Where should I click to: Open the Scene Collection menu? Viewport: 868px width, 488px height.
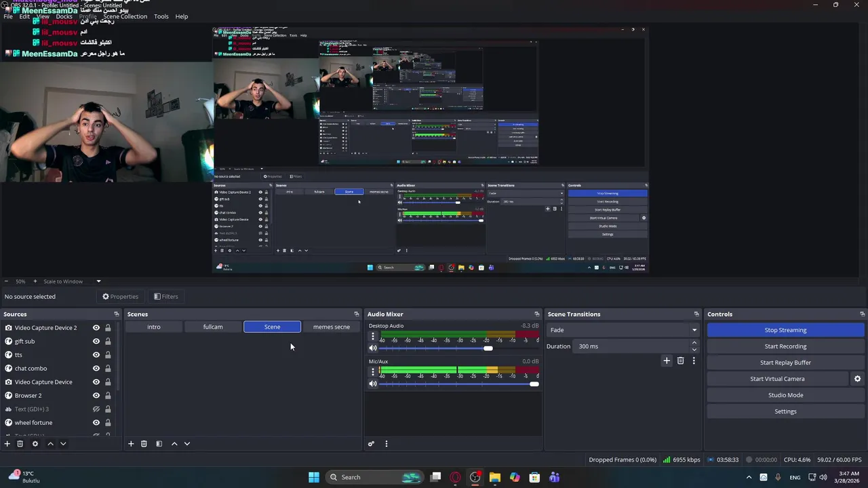[x=125, y=16]
